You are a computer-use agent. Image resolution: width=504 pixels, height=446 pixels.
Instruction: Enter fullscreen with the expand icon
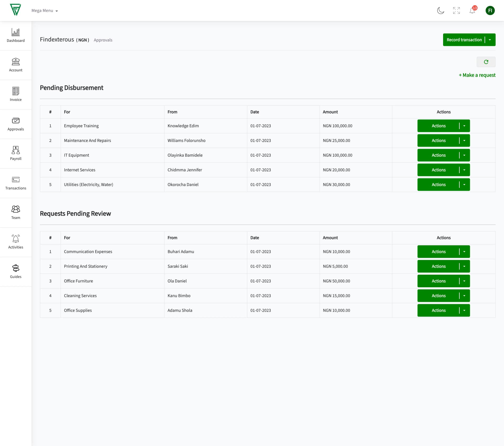click(456, 10)
